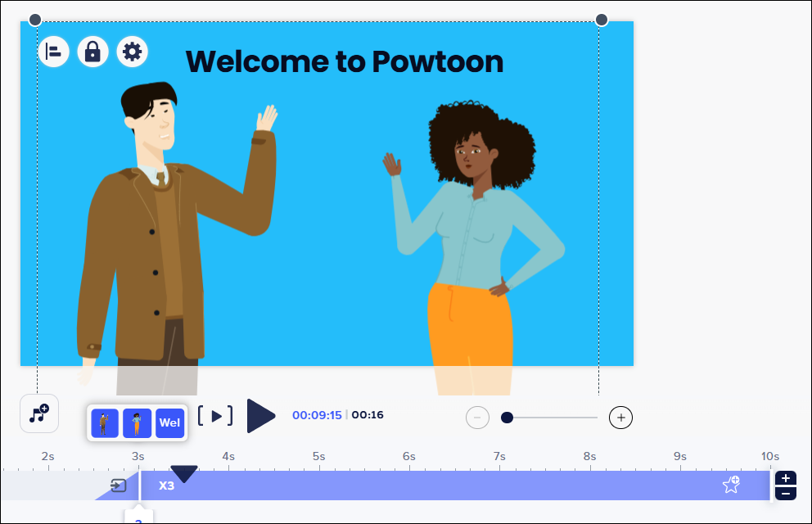Play the full Powtoon

click(x=260, y=416)
